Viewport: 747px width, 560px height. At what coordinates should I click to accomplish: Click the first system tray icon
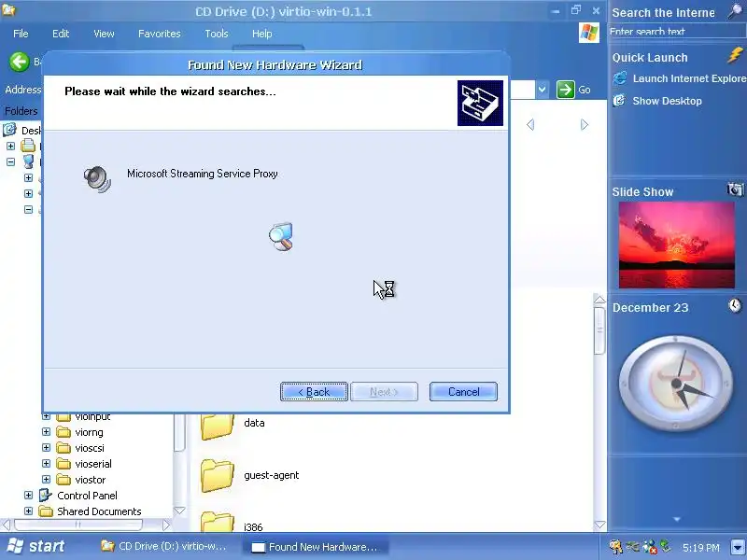(x=615, y=547)
